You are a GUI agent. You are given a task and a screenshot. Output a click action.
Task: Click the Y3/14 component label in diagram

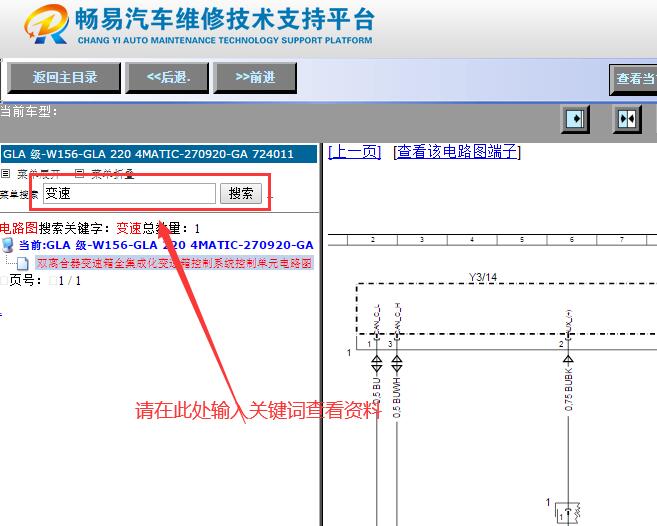click(483, 277)
